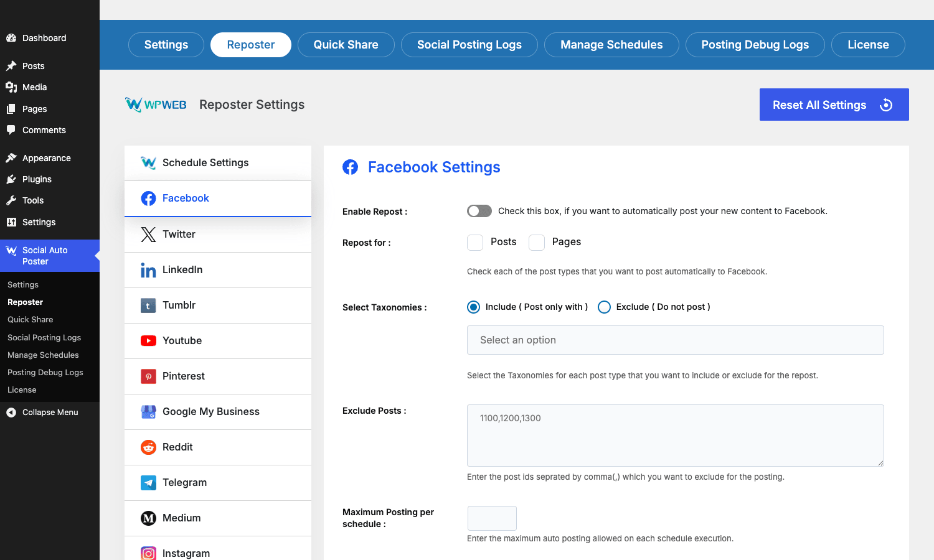934x560 pixels.
Task: Open License in the sidebar submenu
Action: (22, 390)
